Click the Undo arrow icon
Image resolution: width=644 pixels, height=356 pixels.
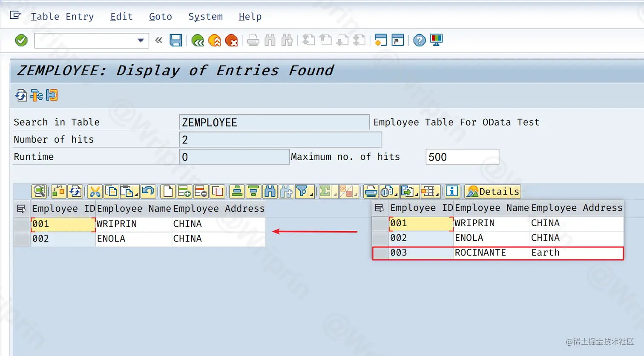tap(148, 192)
